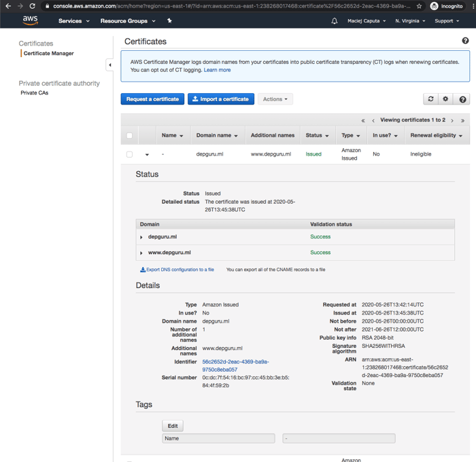
Task: Open Private CAs in sidebar
Action: click(x=34, y=93)
